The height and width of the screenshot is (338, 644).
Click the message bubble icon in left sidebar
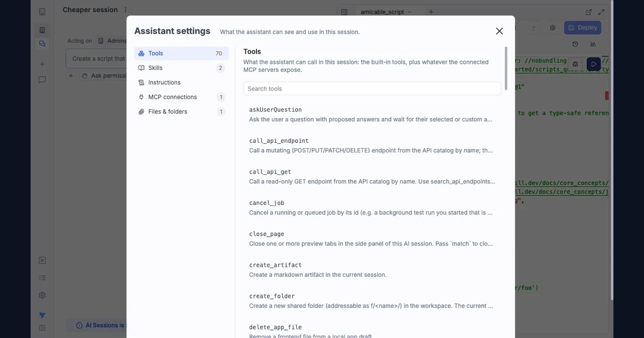[42, 79]
